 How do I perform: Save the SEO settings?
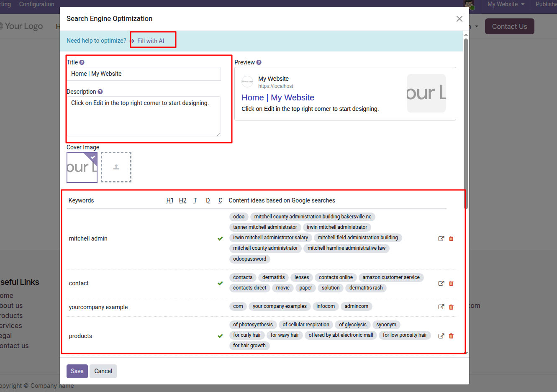pos(77,371)
